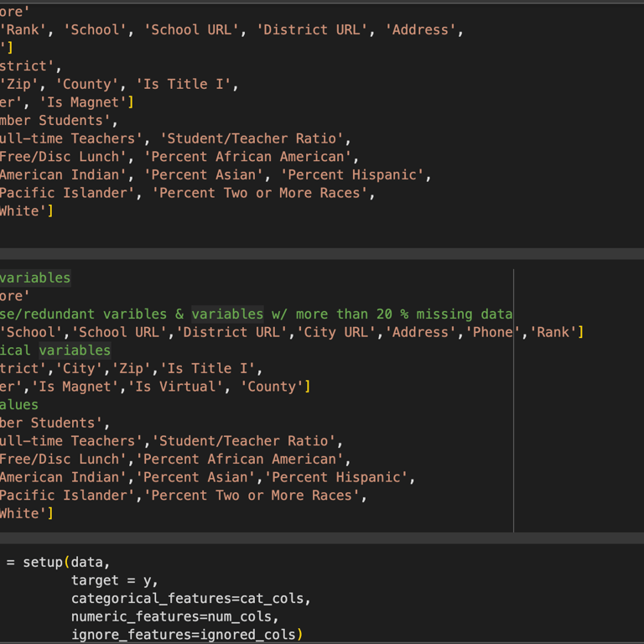Click the 'Phone' string

click(493, 332)
